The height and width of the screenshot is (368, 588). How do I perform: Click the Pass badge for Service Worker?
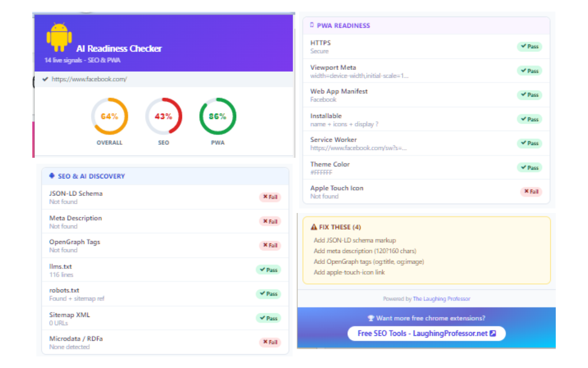530,143
